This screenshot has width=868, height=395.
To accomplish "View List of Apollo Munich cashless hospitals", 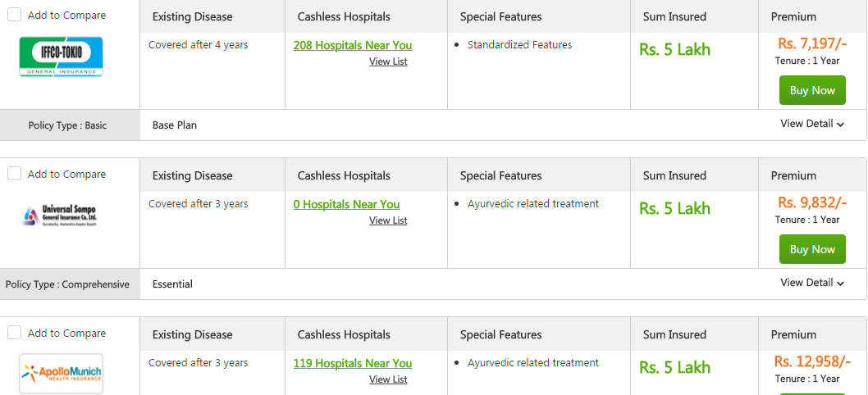I will [388, 379].
